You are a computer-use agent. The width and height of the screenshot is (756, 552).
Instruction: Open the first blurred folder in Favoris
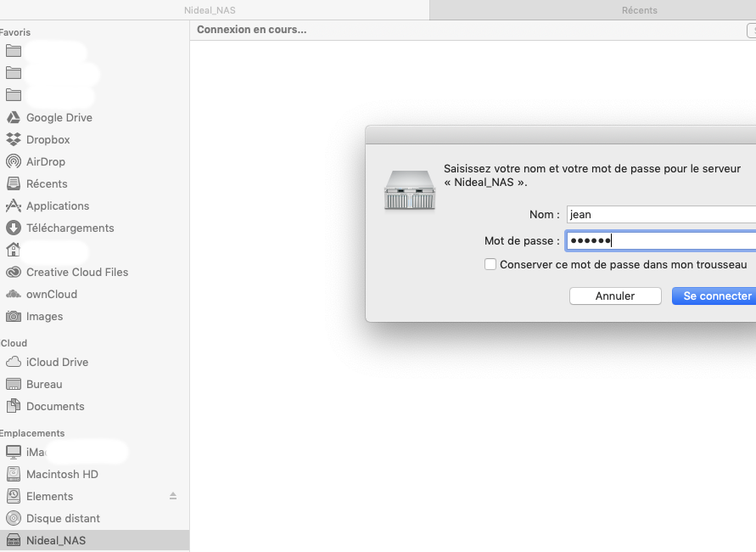click(13, 51)
